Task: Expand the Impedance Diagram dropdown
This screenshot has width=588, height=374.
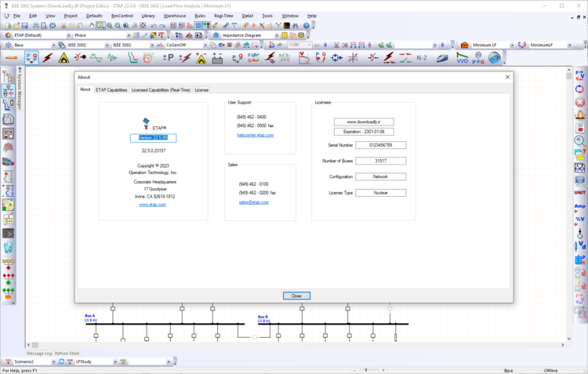Action: 277,35
